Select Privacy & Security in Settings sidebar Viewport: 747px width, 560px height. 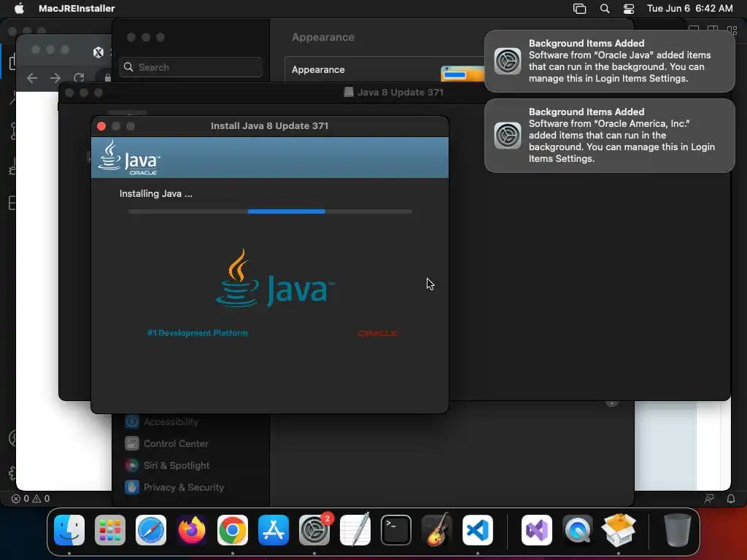[x=174, y=487]
